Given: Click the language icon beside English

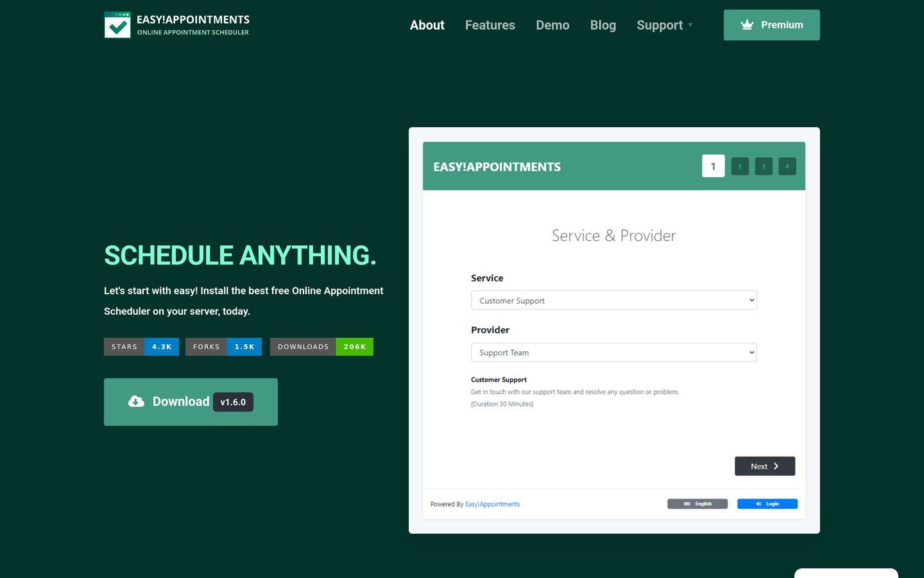Looking at the screenshot, I should pos(687,504).
